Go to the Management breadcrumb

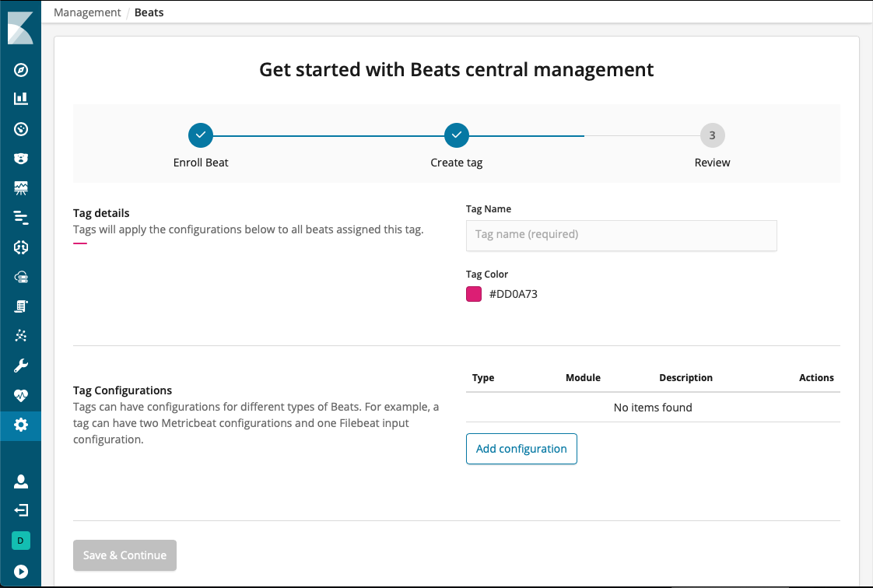(87, 12)
